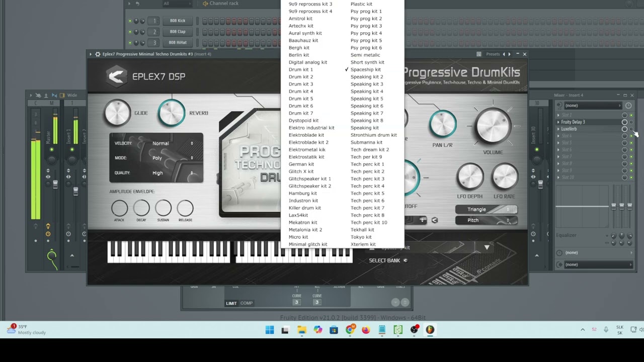Image resolution: width=644 pixels, height=362 pixels.
Task: Switch limiter to COMP tab
Action: pyautogui.click(x=247, y=303)
